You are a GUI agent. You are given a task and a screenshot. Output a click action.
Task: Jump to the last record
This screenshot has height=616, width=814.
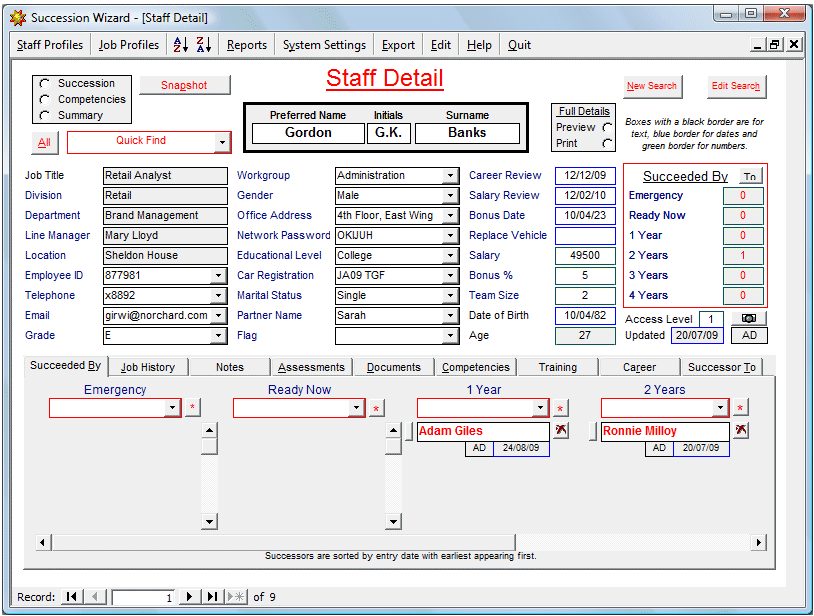tap(212, 597)
